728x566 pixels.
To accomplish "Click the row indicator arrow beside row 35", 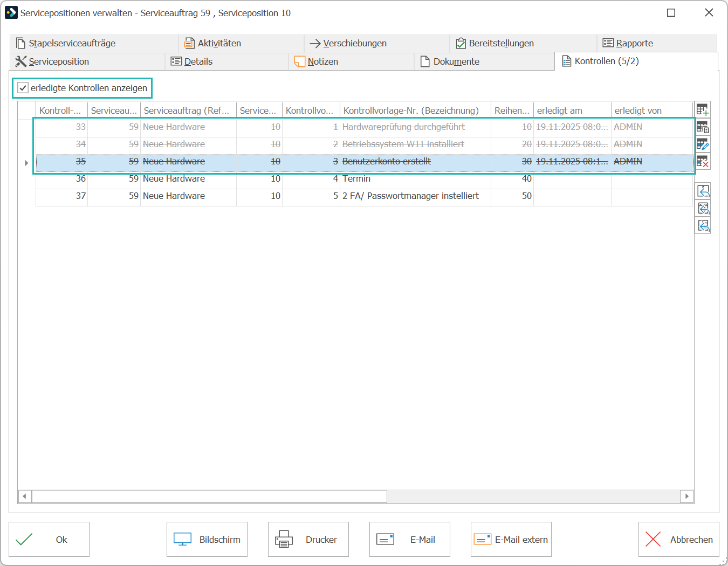I will point(26,162).
